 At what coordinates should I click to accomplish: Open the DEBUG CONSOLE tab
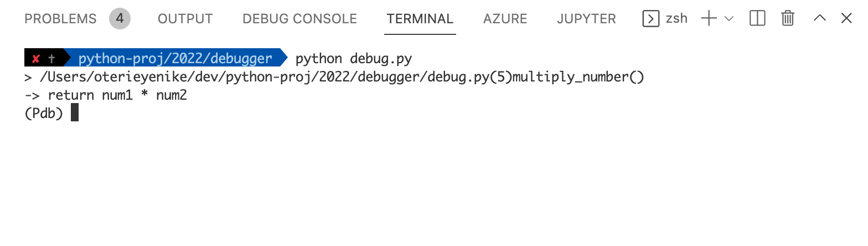click(299, 19)
